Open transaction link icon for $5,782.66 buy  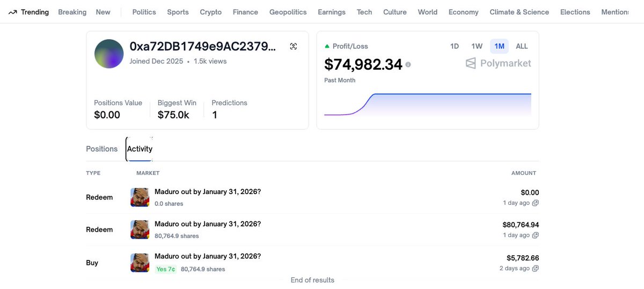[535, 269]
